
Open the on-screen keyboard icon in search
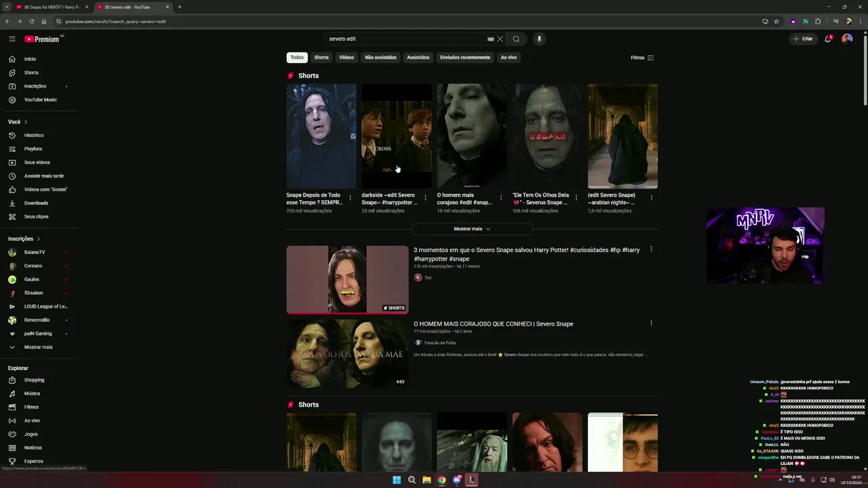coord(490,39)
